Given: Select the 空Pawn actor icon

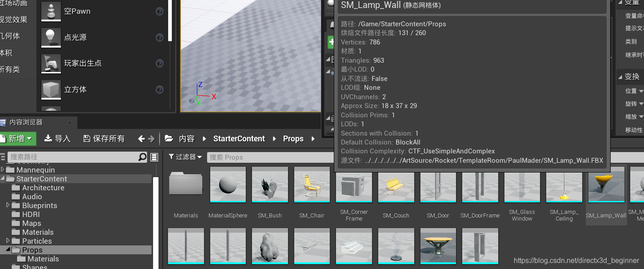Looking at the screenshot, I should pyautogui.click(x=51, y=12).
